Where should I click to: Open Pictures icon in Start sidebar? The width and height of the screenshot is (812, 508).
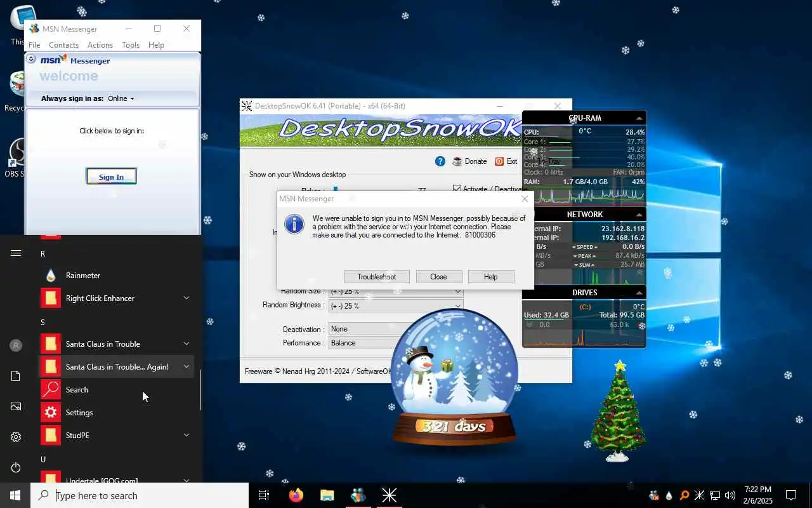click(16, 406)
